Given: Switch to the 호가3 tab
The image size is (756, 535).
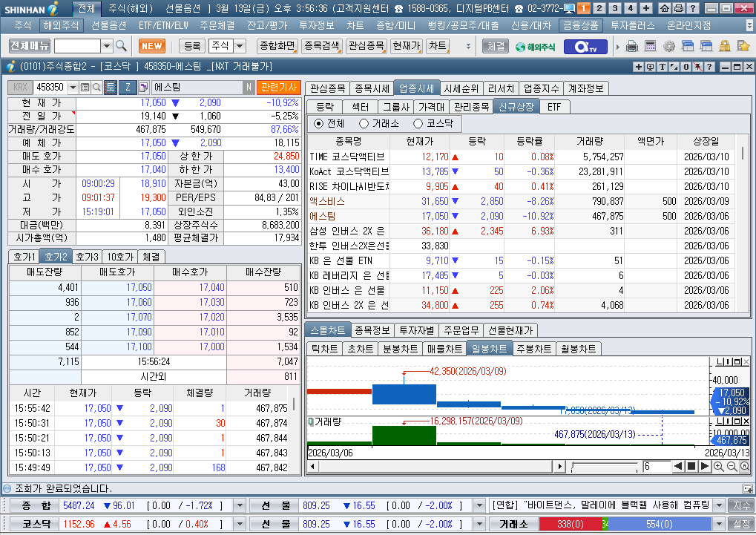Looking at the screenshot, I should pos(88,257).
